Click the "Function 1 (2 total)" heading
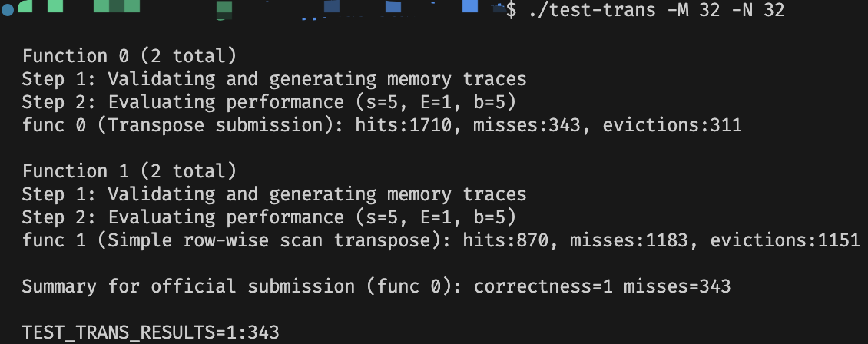 pos(129,171)
